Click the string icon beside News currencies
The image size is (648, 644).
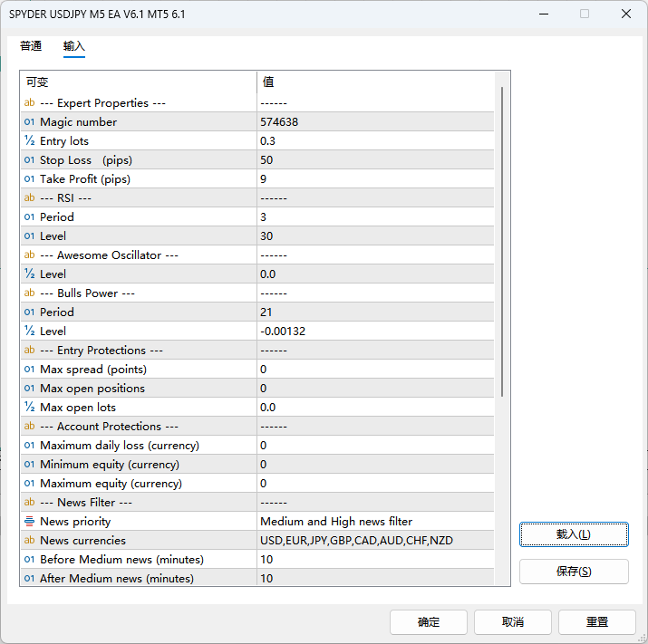pos(29,541)
